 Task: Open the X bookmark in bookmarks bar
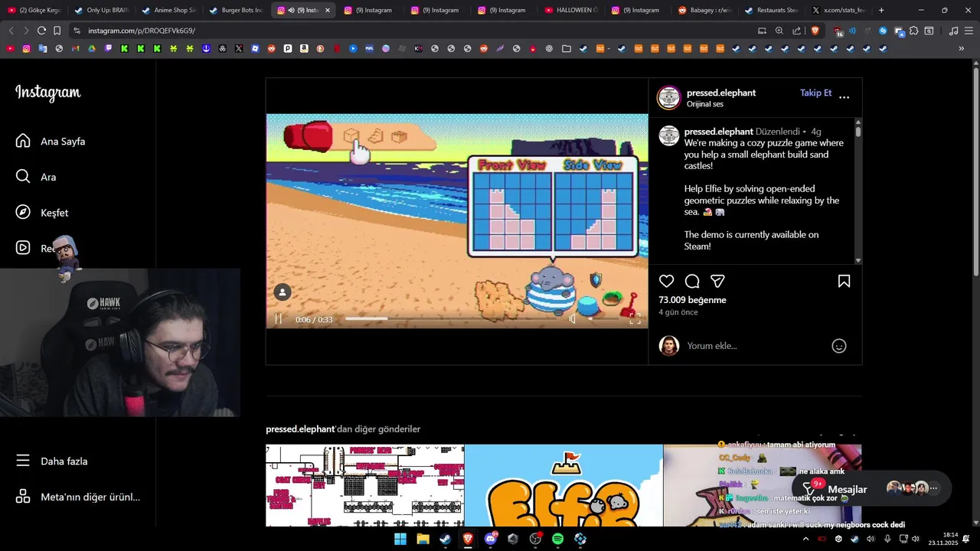[x=239, y=48]
